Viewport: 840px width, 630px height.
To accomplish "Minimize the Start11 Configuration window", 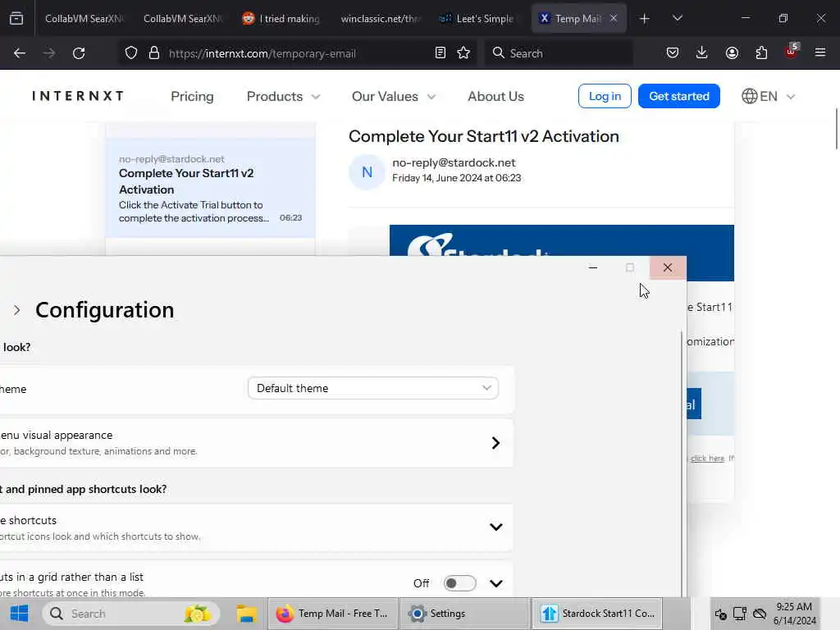I will tap(593, 267).
